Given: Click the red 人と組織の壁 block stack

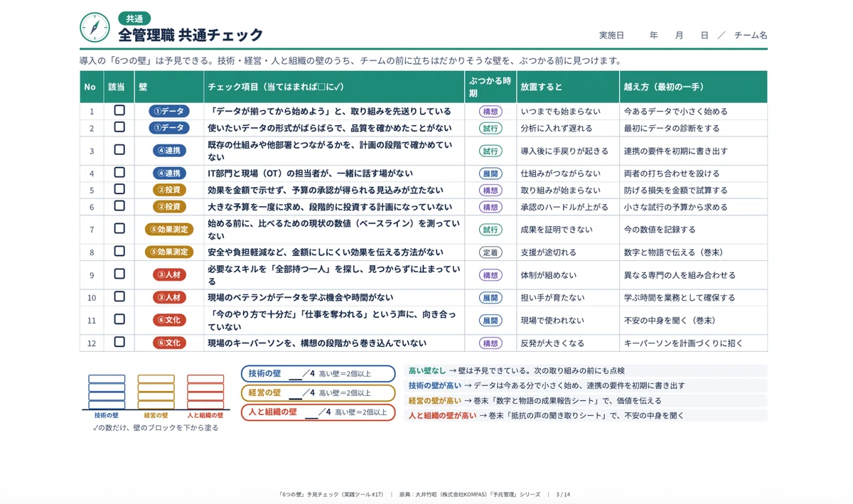Looking at the screenshot, I should (205, 392).
